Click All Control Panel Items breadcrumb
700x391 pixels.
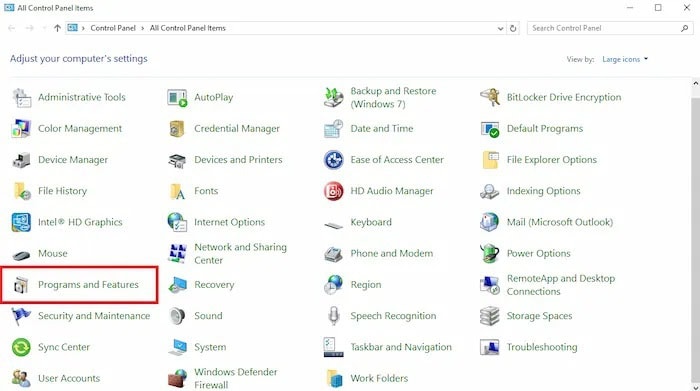pyautogui.click(x=188, y=28)
